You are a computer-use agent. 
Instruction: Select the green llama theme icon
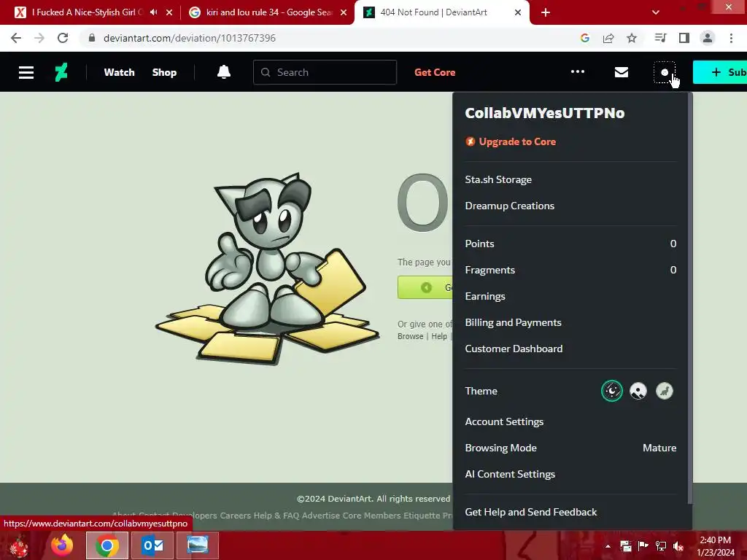click(x=664, y=391)
